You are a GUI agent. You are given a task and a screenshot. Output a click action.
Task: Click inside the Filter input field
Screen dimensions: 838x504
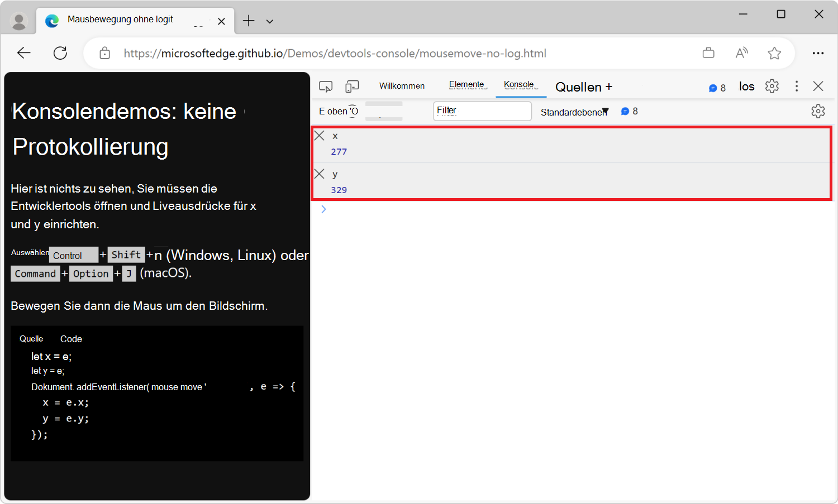click(x=482, y=111)
